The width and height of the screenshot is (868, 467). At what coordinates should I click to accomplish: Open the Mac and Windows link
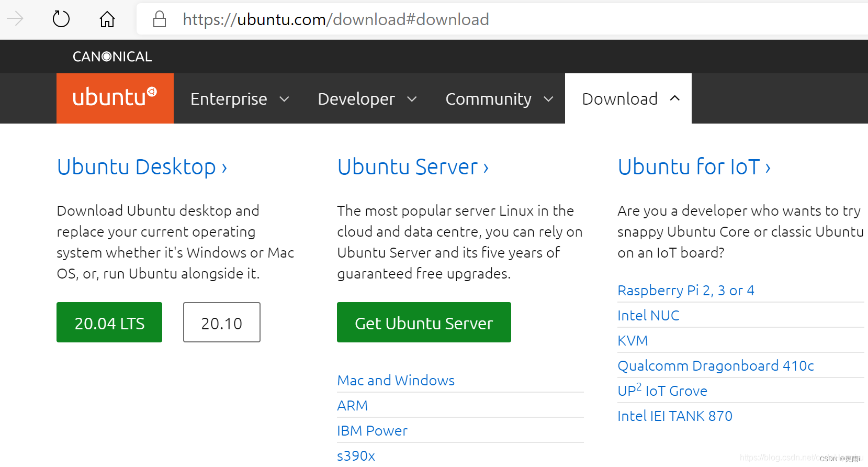pos(396,381)
